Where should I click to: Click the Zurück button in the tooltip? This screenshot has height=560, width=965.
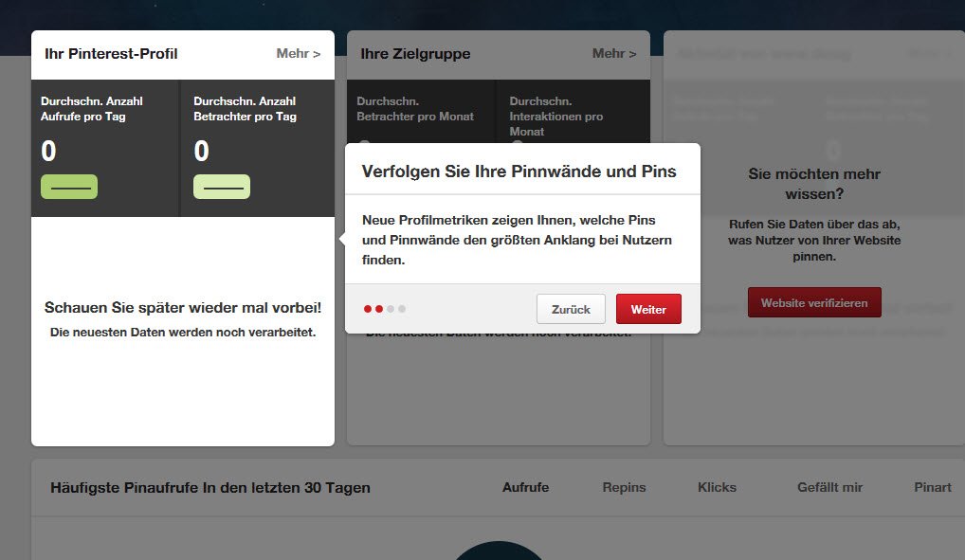[571, 309]
